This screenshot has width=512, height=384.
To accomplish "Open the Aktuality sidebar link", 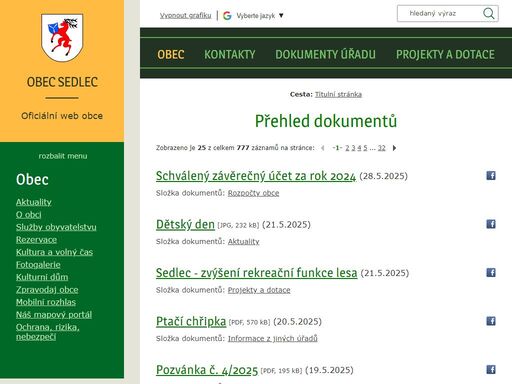I will pos(34,202).
